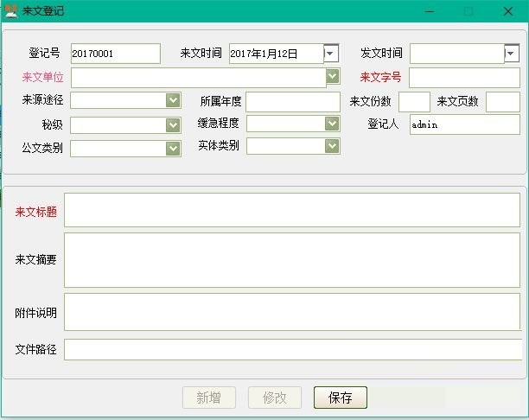
Task: Expand the 来源途径 dropdown list
Action: coord(173,100)
